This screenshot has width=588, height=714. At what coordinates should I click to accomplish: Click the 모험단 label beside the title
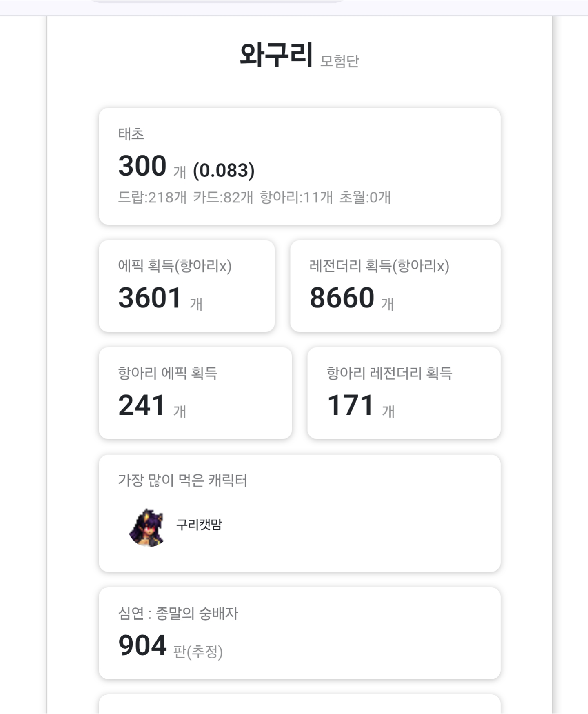(339, 61)
